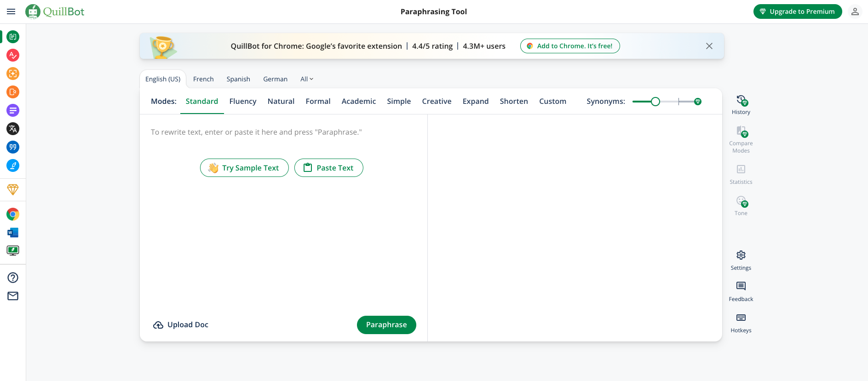This screenshot has height=381, width=868.
Task: Open the Translator tool icon
Action: (13, 129)
